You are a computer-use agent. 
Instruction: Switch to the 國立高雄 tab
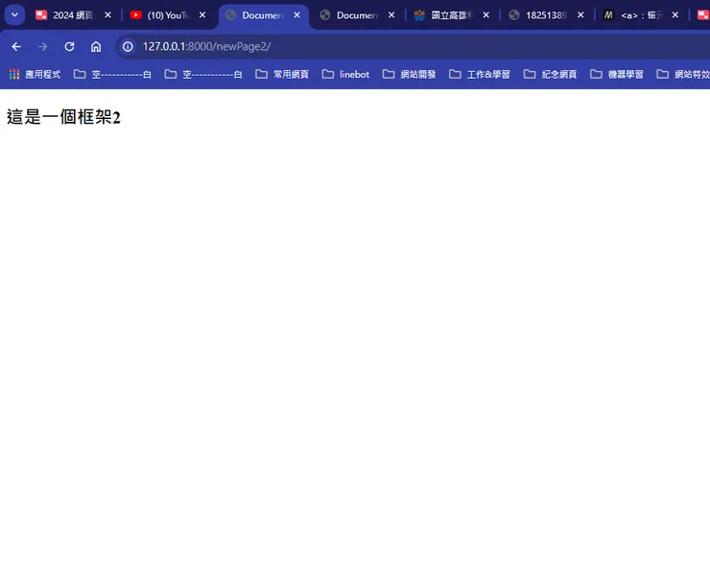tap(451, 15)
